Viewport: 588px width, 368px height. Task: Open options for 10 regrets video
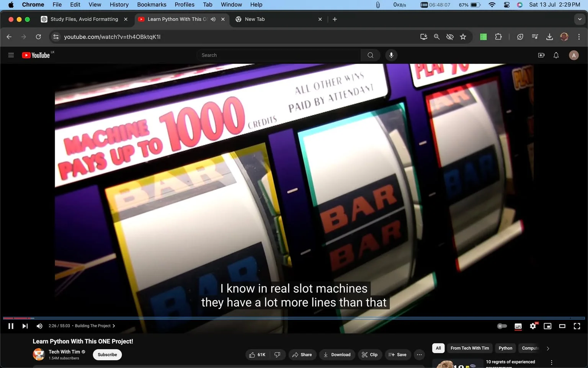coord(551,362)
